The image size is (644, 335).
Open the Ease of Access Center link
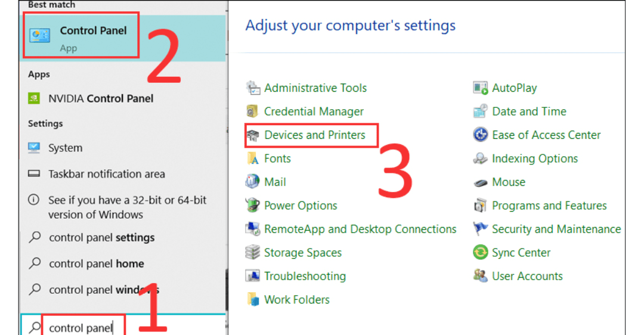tap(546, 135)
